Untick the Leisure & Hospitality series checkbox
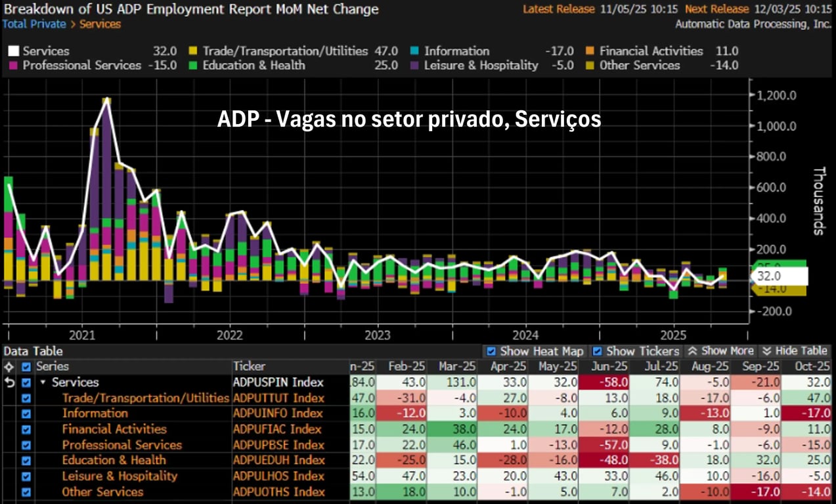The width and height of the screenshot is (836, 504). (x=26, y=476)
